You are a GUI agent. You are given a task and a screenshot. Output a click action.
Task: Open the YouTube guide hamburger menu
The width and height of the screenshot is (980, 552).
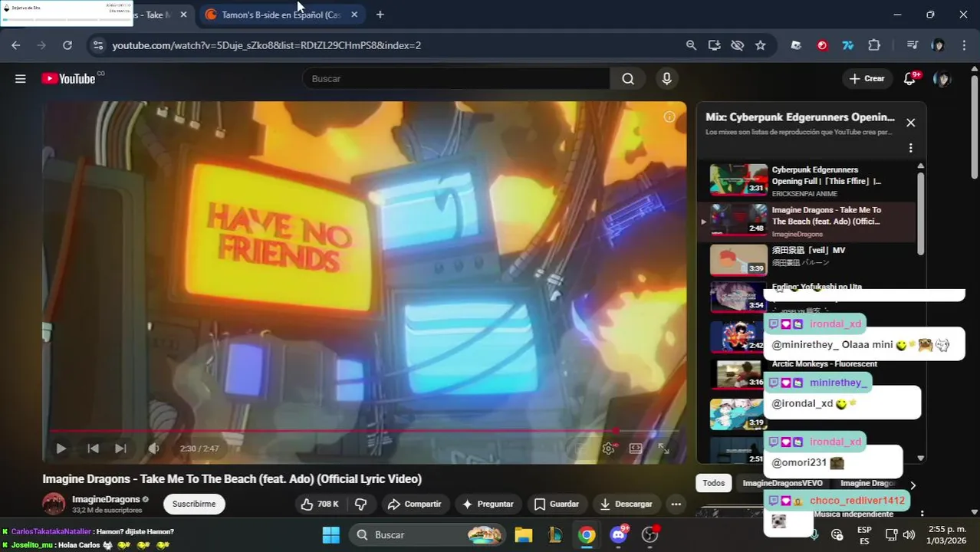click(x=21, y=78)
